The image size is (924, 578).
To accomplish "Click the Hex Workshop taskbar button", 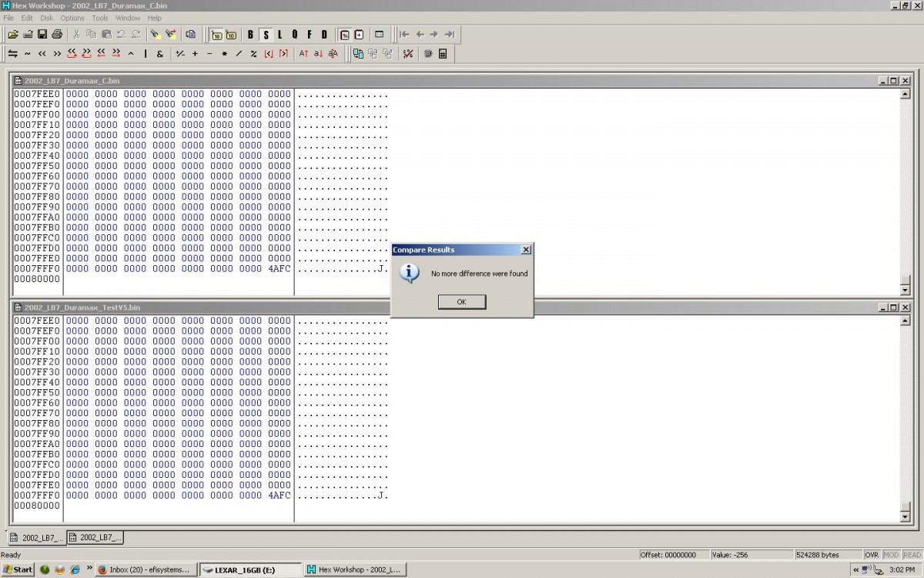I will [354, 570].
